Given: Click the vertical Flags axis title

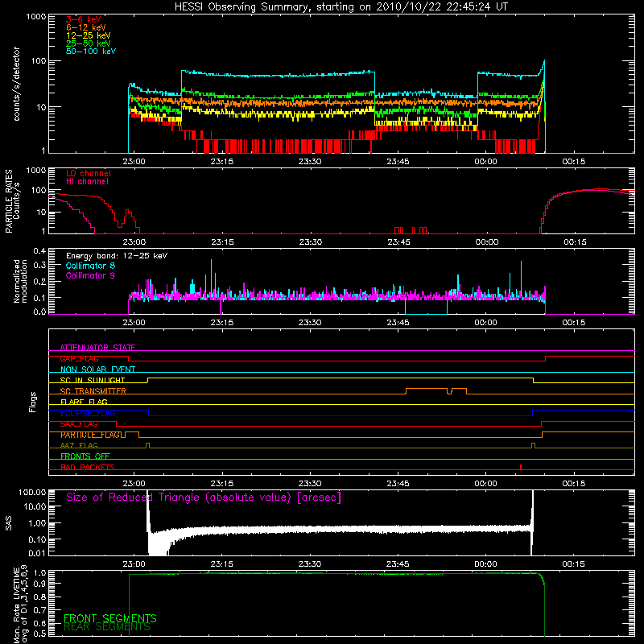Looking at the screenshot, I should pyautogui.click(x=33, y=402).
